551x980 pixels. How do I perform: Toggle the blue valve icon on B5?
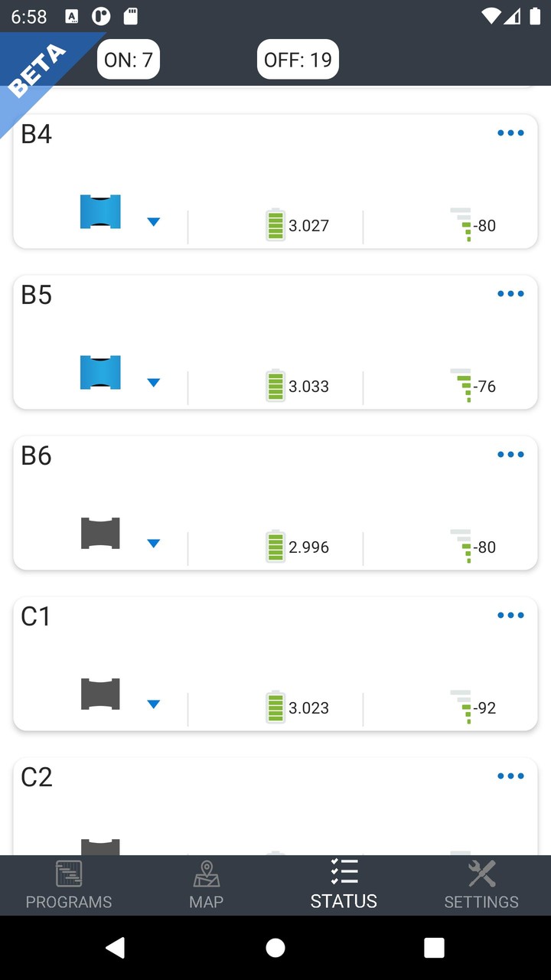click(x=100, y=373)
